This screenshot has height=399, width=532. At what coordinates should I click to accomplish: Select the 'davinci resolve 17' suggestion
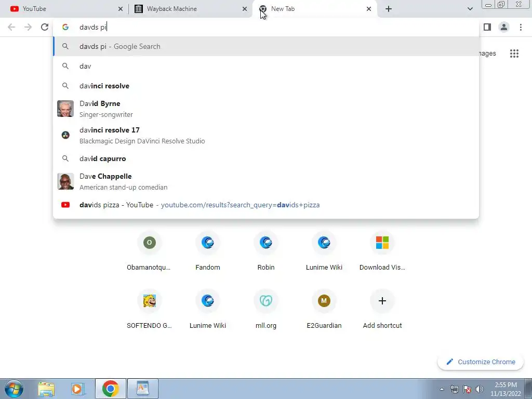point(266,136)
